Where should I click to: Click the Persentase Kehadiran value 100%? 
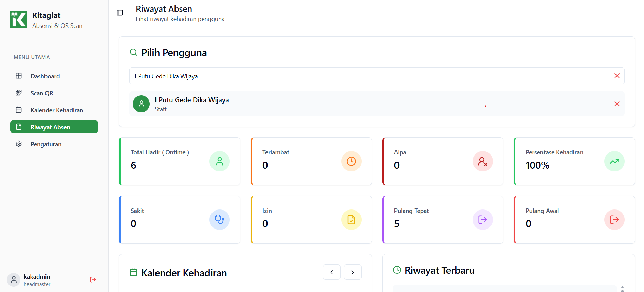tap(537, 165)
